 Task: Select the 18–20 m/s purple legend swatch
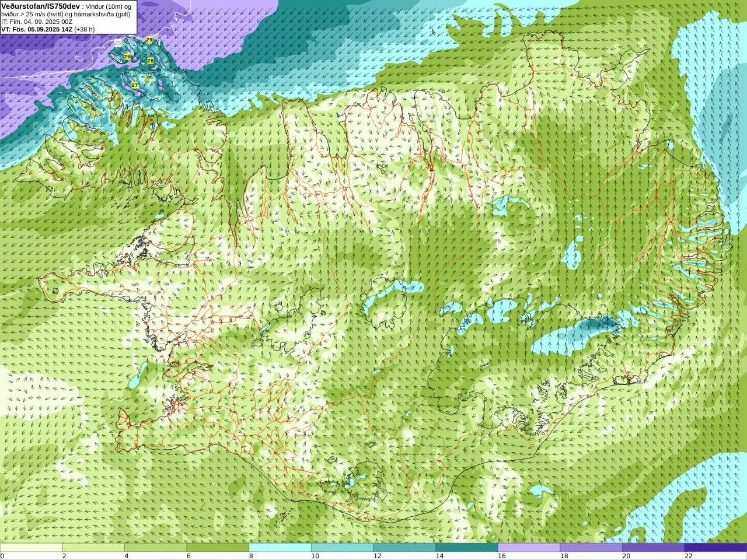[x=591, y=548]
